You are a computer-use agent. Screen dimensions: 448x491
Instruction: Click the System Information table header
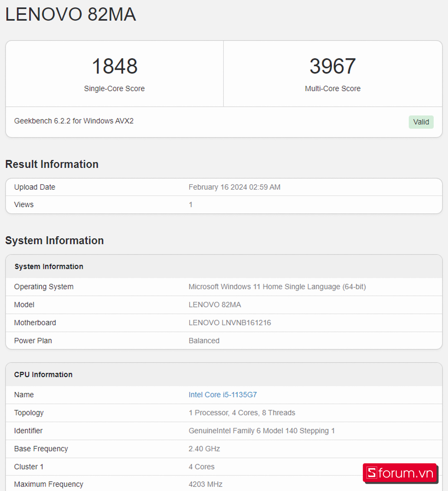click(x=49, y=267)
